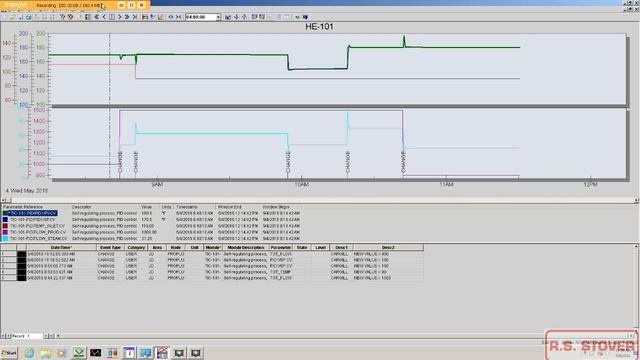Viewport: 640px width, 360px height.
Task: Open Internet Explorer from the taskbar
Action: tap(29, 353)
